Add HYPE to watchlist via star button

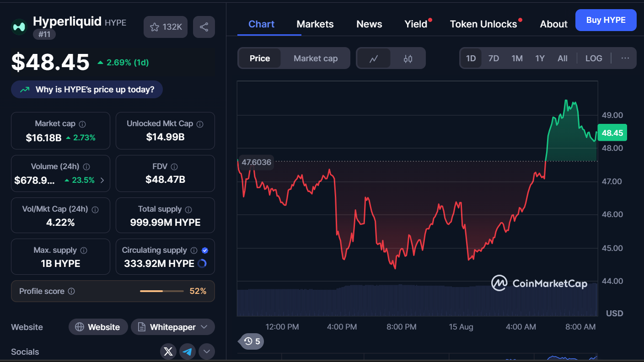(x=166, y=27)
